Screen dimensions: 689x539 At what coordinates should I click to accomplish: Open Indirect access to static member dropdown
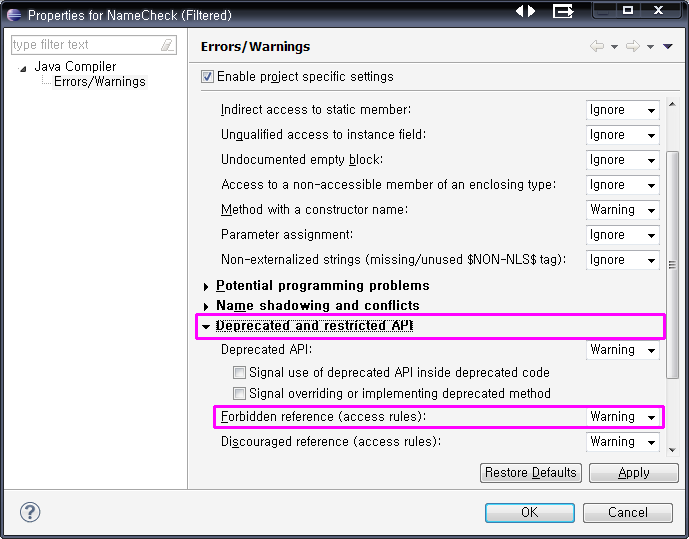[623, 110]
